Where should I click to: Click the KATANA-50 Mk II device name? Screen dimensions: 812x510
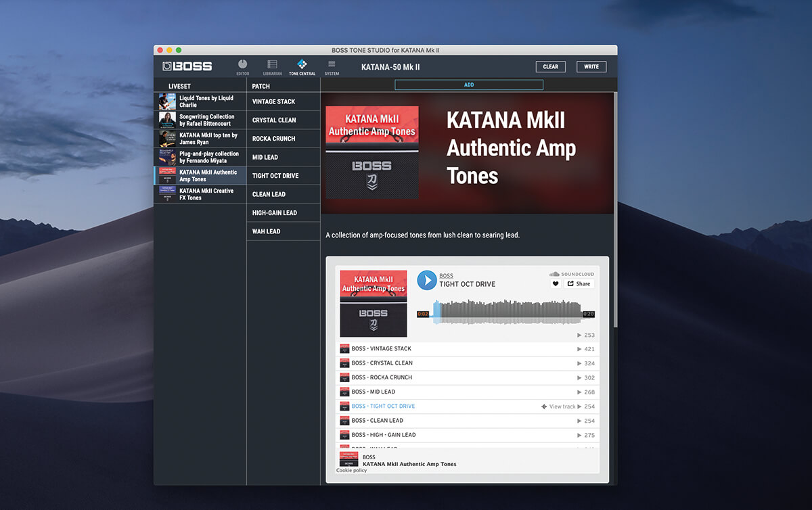[x=390, y=67]
